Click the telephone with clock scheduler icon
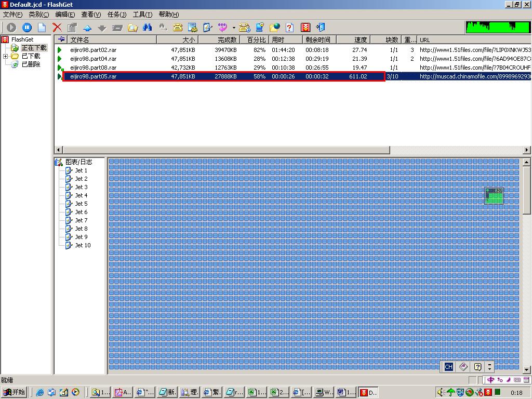The image size is (532, 399). (245, 28)
